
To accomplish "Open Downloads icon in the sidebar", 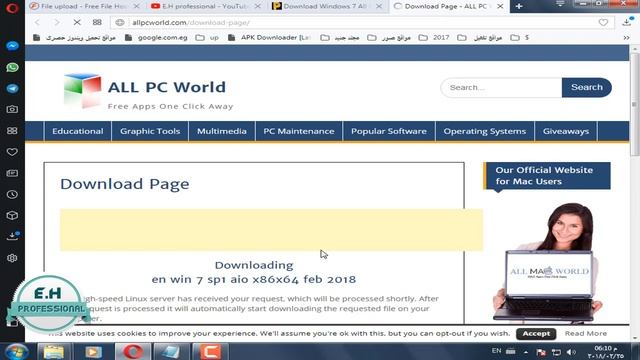I will (x=12, y=236).
